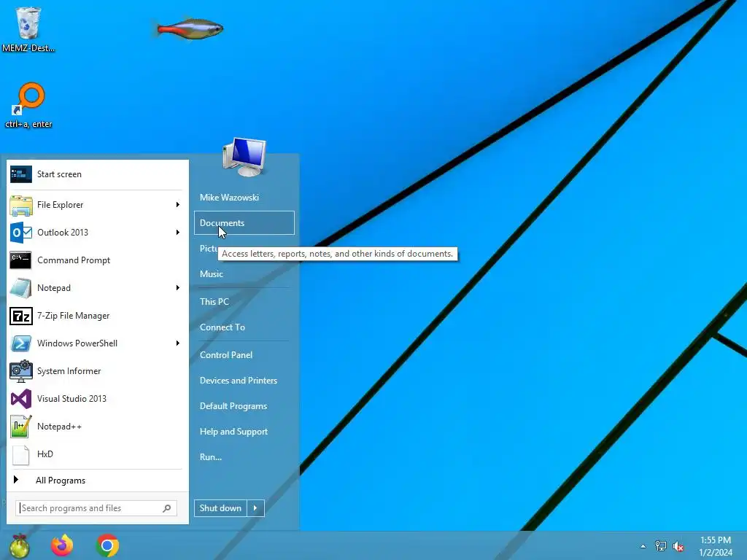
Task: Click the Outlook 2013 icon
Action: [x=21, y=233]
